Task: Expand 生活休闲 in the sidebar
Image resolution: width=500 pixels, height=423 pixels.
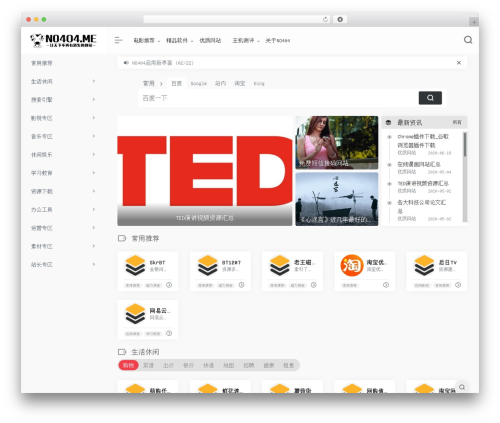Action: pyautogui.click(x=63, y=81)
